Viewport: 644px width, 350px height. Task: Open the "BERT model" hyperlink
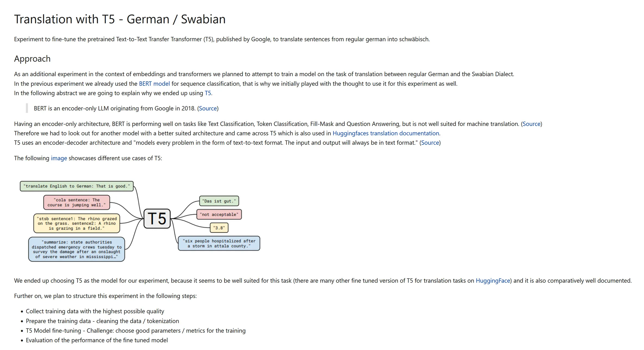pos(154,84)
